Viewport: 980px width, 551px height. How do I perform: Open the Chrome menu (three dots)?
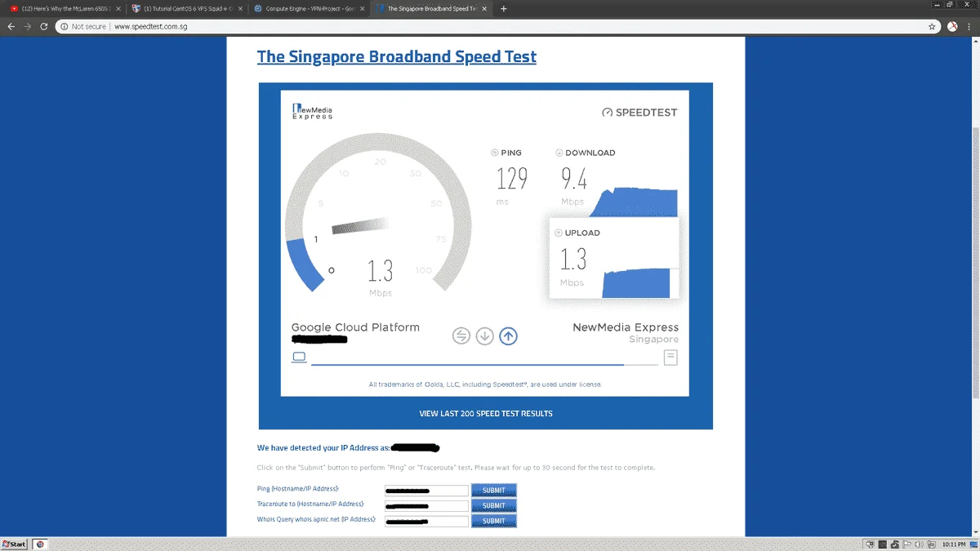coord(970,26)
